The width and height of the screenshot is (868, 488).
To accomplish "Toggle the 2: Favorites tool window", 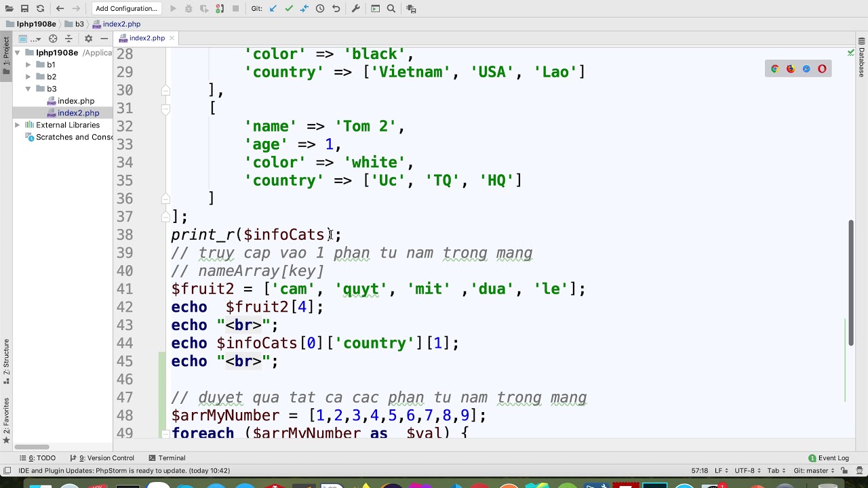I will point(6,420).
